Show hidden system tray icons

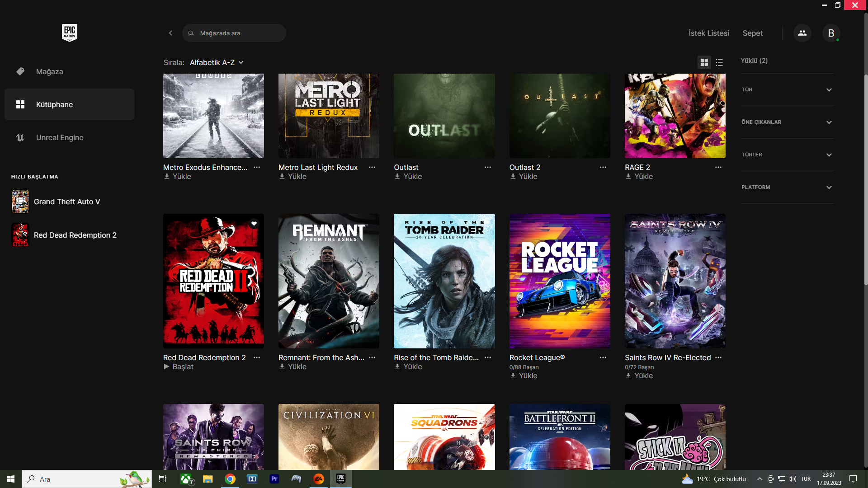[x=760, y=479]
